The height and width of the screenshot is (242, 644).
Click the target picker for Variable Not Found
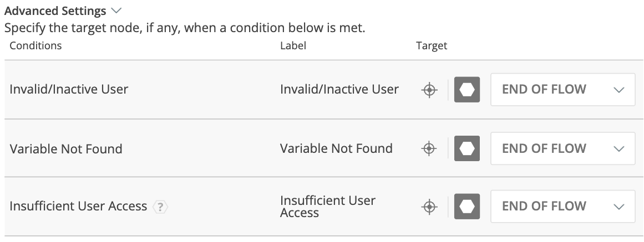point(429,148)
